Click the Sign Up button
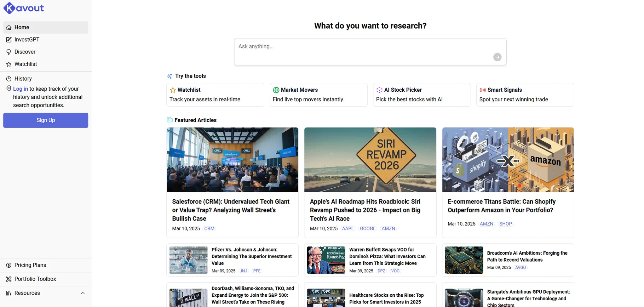This screenshot has height=307, width=644. click(x=46, y=120)
